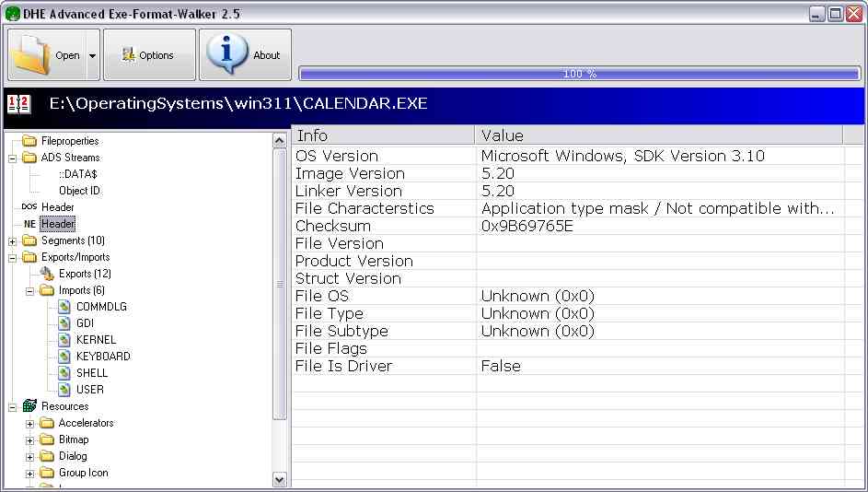Viewport: 868px width, 492px height.
Task: Click the Value column header
Action: coord(658,135)
